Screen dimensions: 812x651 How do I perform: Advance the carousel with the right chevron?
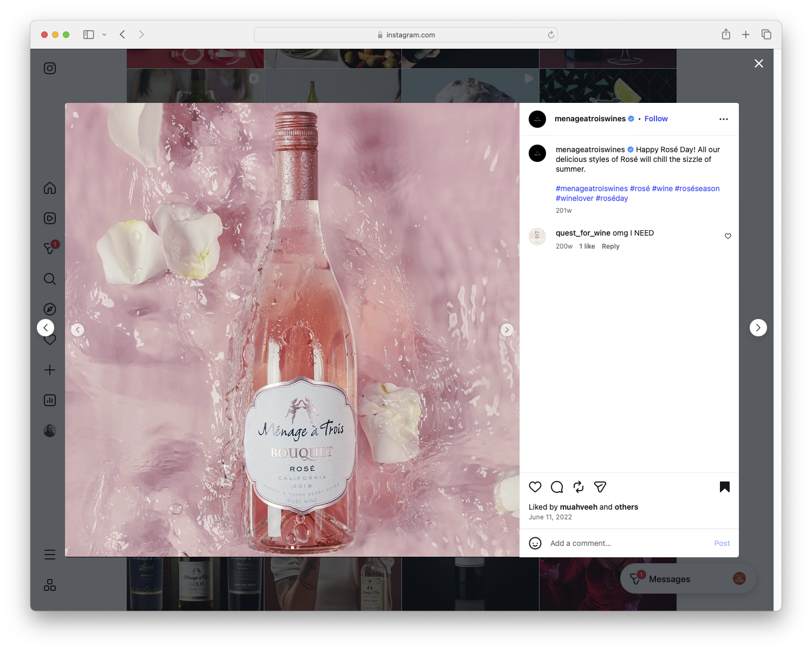(507, 329)
